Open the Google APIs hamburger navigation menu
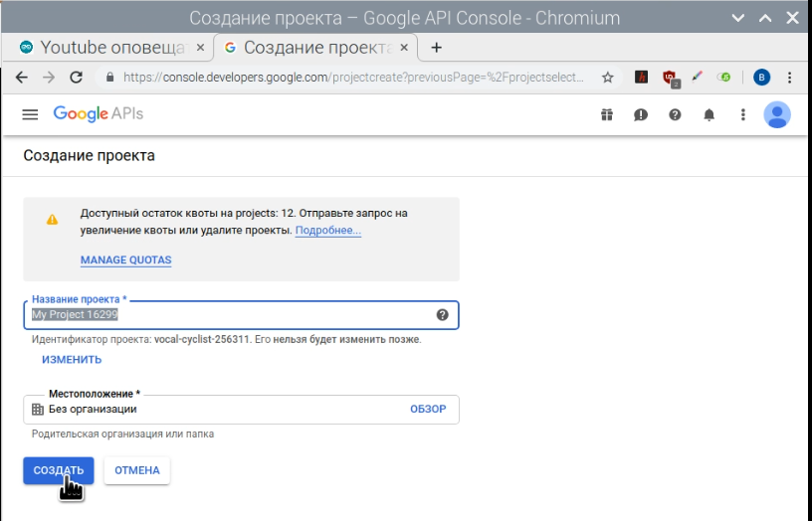The image size is (812, 521). 30,114
